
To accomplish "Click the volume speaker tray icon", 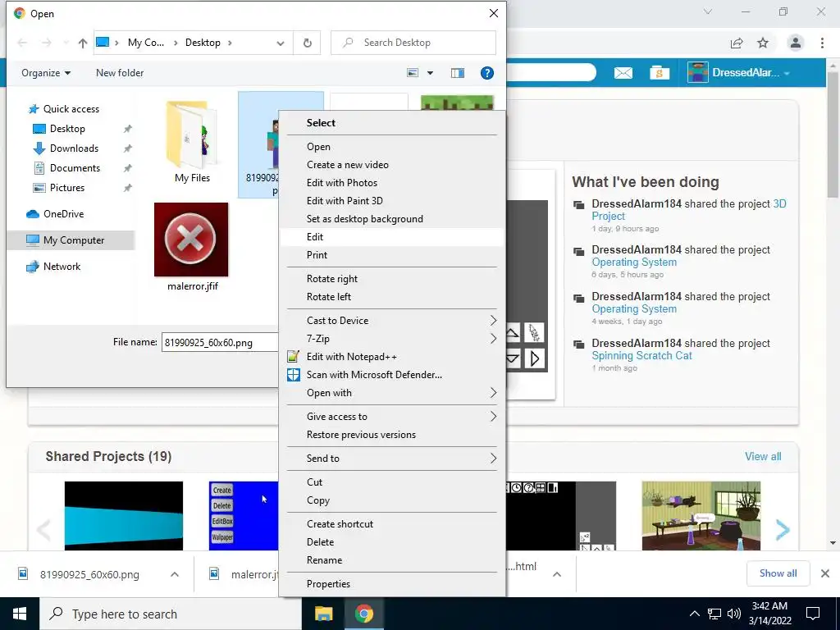I will (x=734, y=614).
